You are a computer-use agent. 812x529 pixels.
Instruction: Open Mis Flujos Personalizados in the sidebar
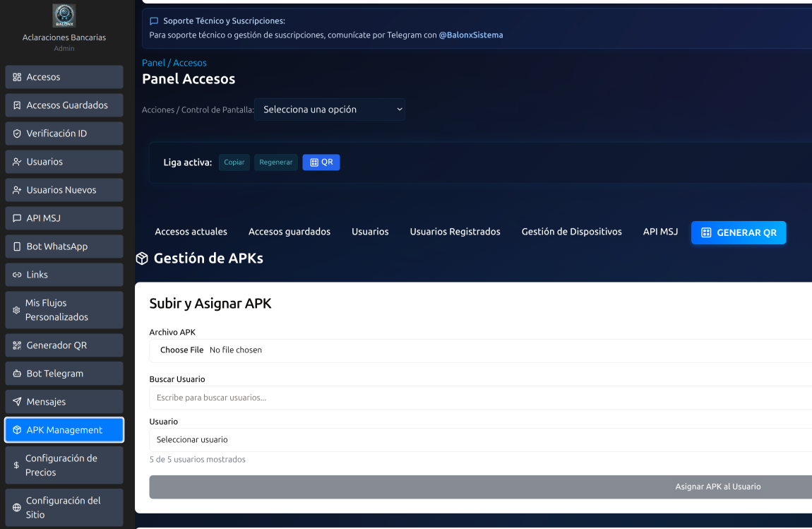coord(64,310)
